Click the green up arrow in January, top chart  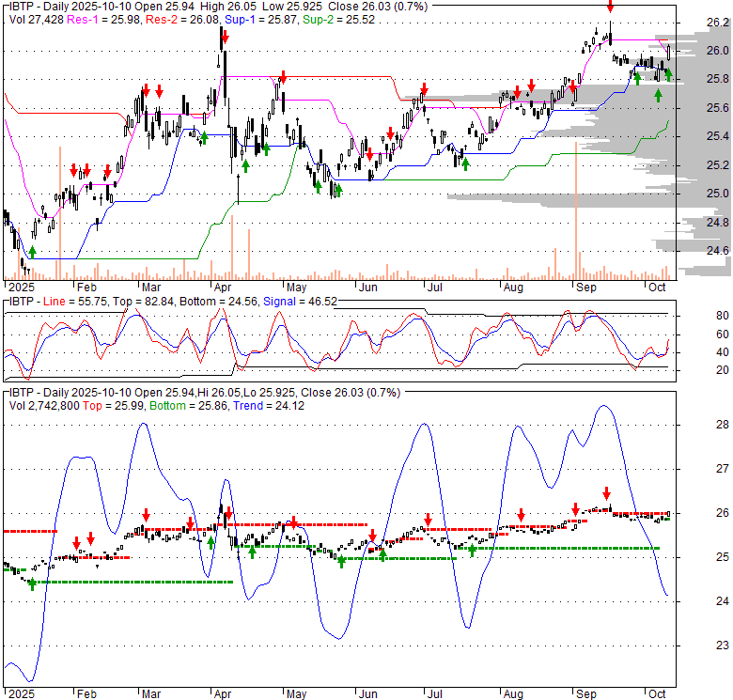point(32,252)
